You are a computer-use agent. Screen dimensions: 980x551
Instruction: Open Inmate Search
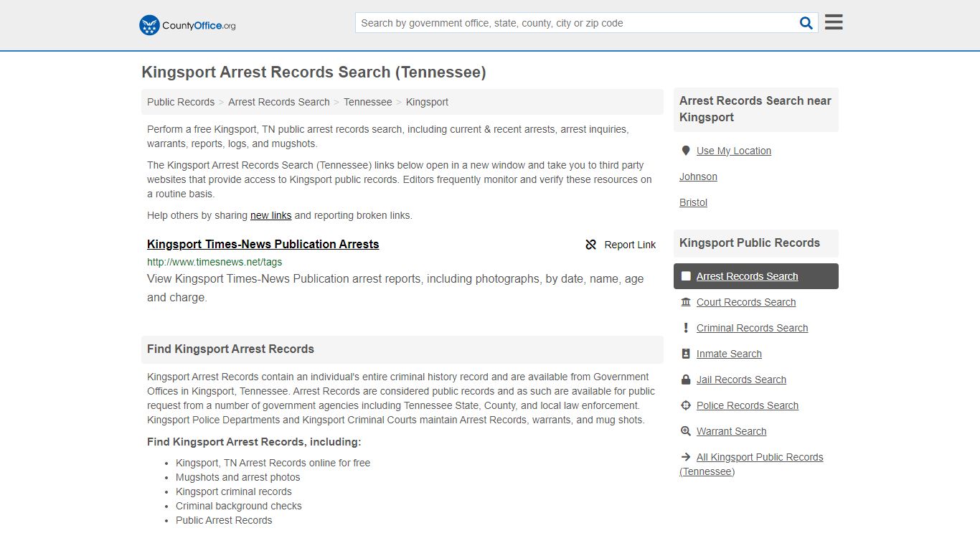729,354
